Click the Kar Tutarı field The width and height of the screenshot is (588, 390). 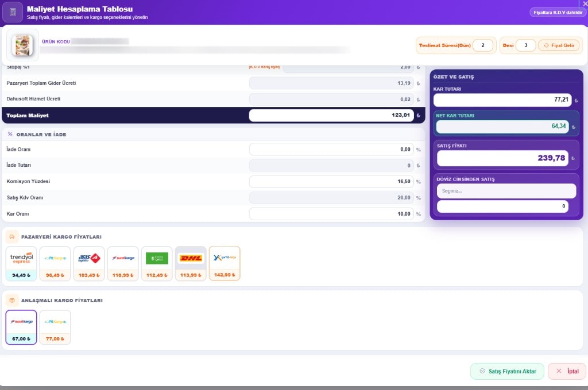[x=502, y=100]
